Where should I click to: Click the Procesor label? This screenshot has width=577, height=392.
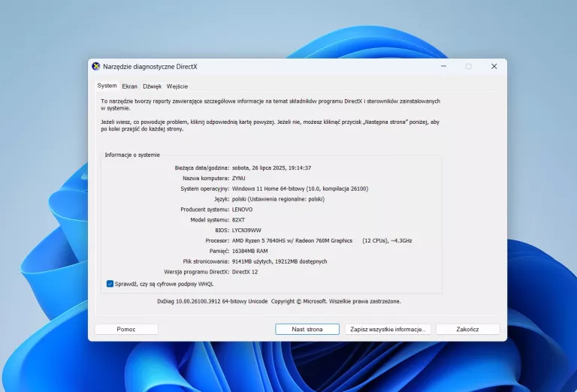click(x=217, y=240)
